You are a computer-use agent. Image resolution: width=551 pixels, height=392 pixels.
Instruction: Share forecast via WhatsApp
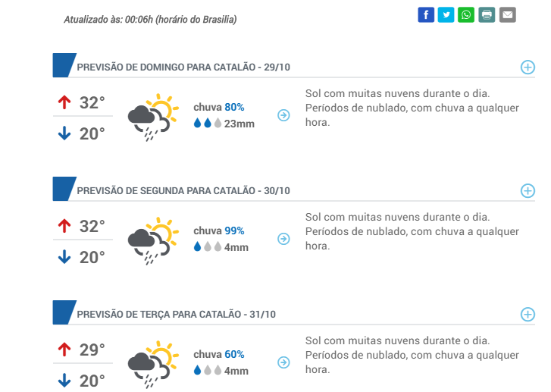[466, 14]
